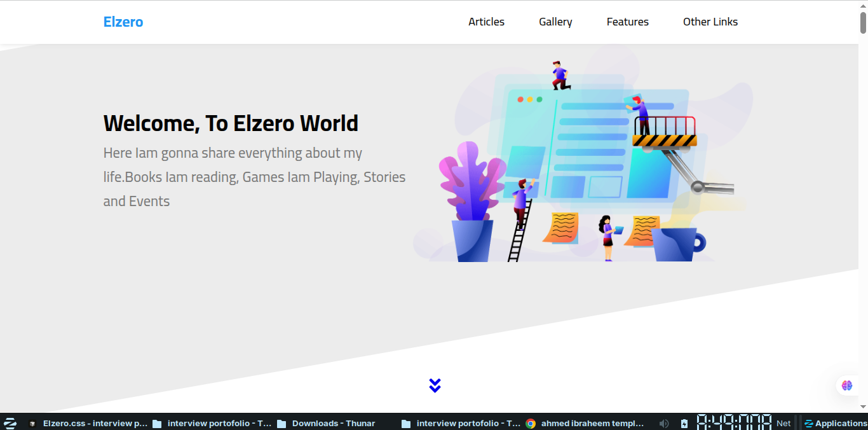The width and height of the screenshot is (868, 430).
Task: Select Features in the navigation bar
Action: [x=627, y=22]
